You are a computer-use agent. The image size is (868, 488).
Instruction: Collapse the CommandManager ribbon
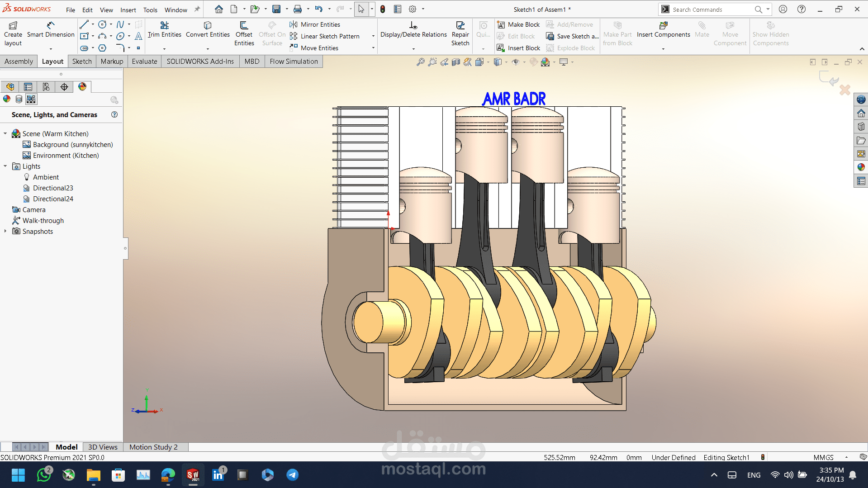pyautogui.click(x=862, y=49)
